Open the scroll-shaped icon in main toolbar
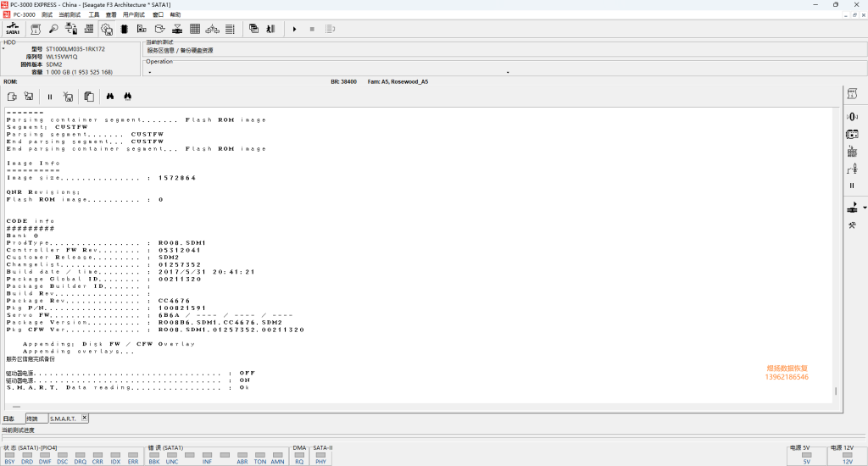The width and height of the screenshot is (868, 466). (x=36, y=29)
